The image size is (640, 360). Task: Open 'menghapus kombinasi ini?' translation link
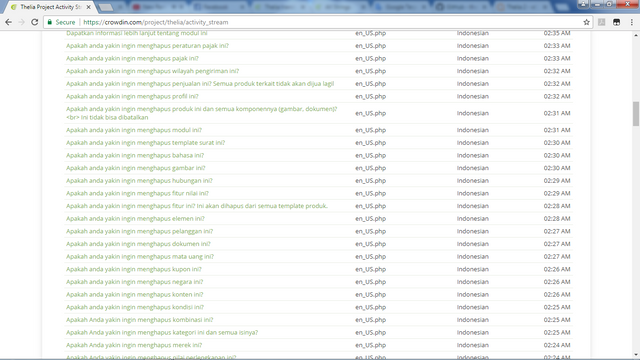click(140, 320)
